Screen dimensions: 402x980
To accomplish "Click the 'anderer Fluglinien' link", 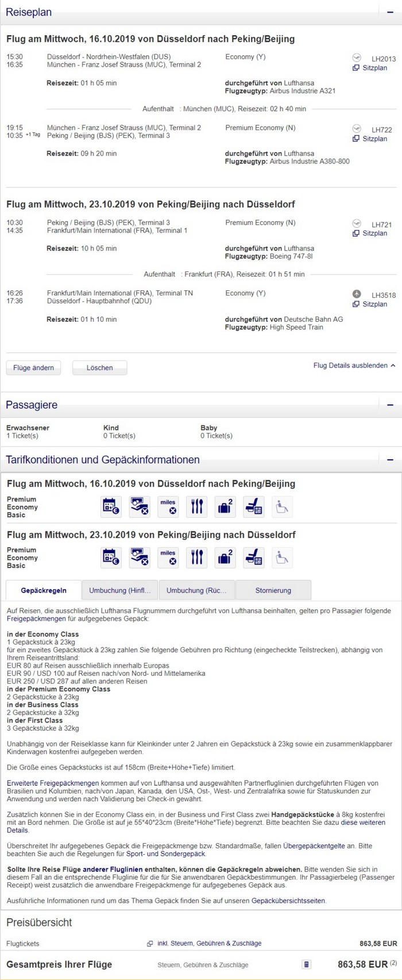I will (112, 870).
